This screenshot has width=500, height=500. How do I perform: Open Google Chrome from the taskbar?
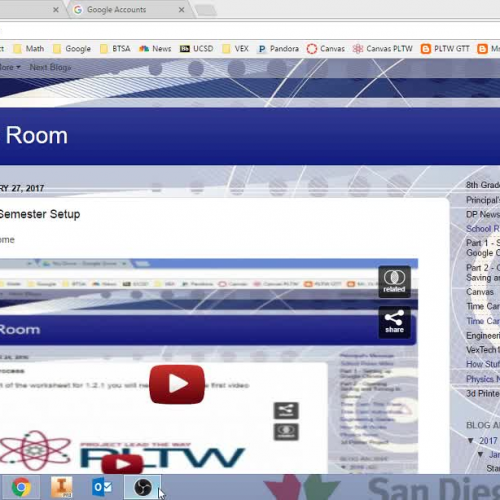21,488
